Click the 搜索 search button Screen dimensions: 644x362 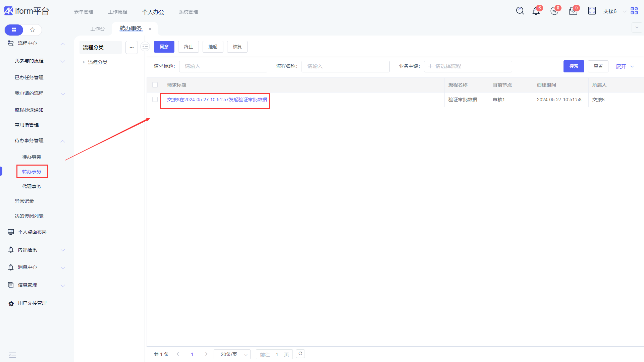574,66
